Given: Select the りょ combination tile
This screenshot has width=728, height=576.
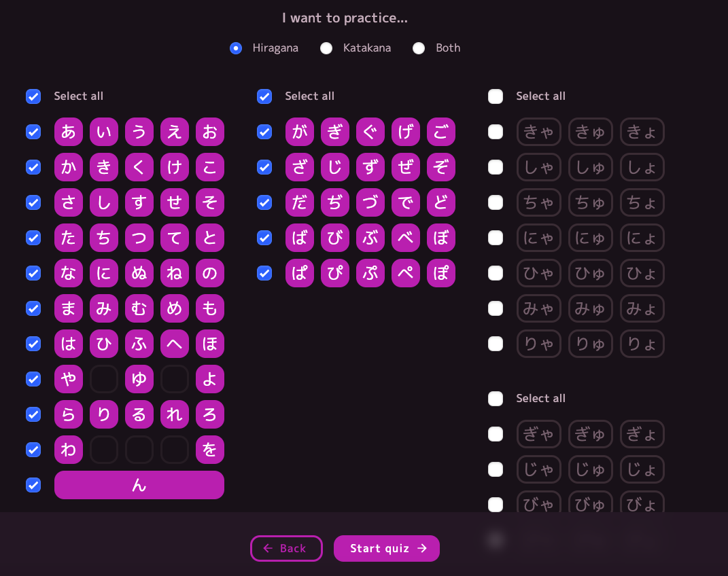Looking at the screenshot, I should pos(642,344).
